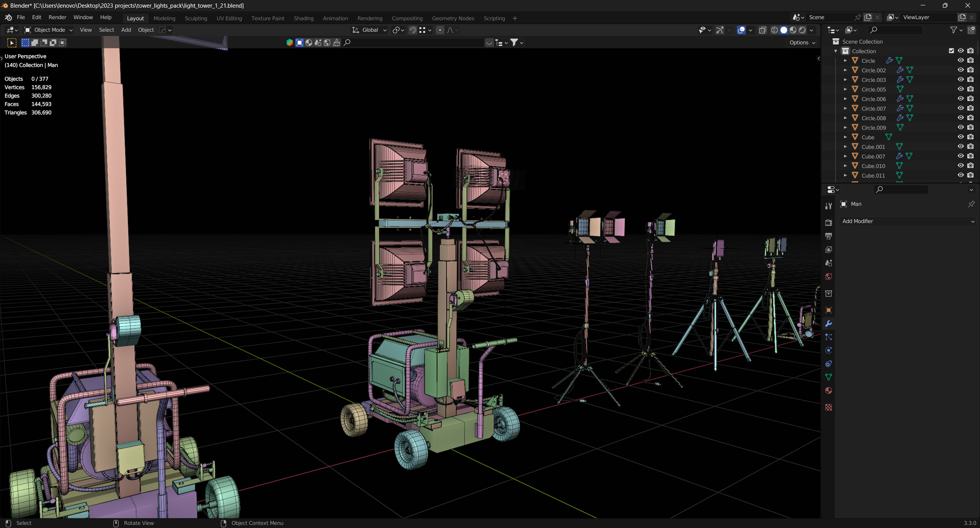Expand the Circle.006 tree item

(845, 99)
